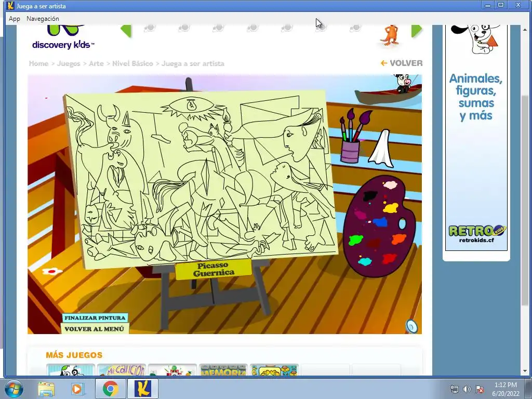Screen dimensions: 532x399
Task: Select the light pink paint on palette
Action: [390, 184]
